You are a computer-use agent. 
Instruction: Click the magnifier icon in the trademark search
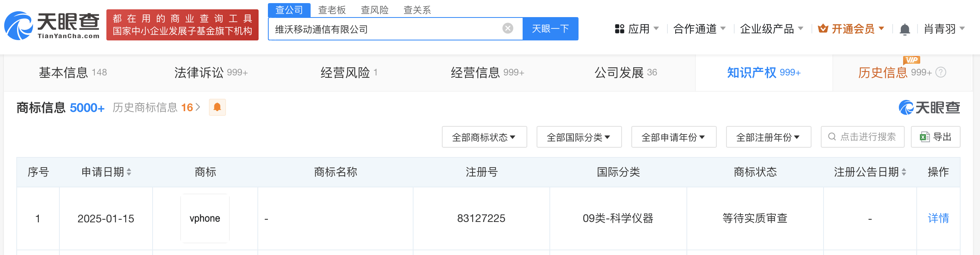(x=832, y=137)
